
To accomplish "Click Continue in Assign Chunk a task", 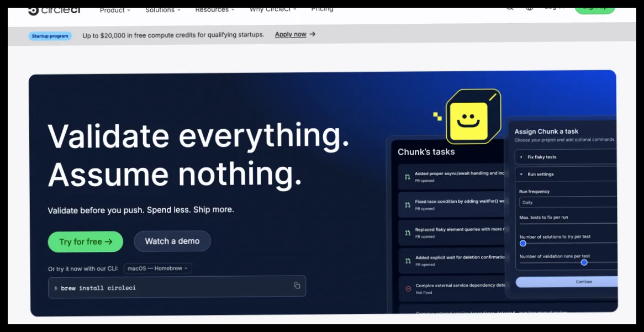I will point(566,282).
